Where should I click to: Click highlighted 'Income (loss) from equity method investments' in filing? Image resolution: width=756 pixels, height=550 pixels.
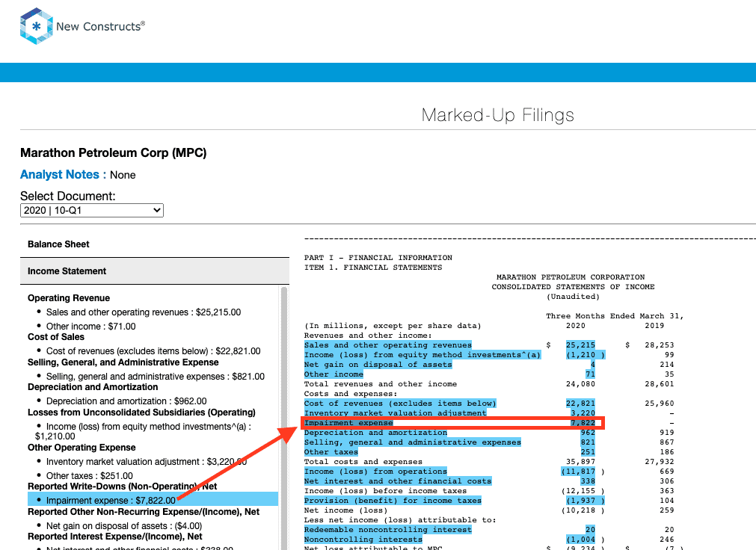point(422,355)
